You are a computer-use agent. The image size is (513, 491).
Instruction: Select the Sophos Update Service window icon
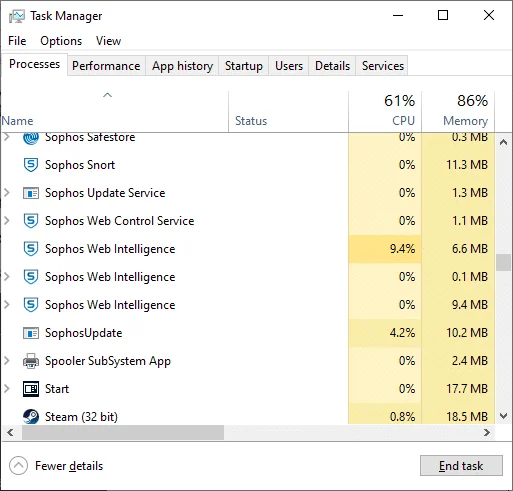[31, 193]
